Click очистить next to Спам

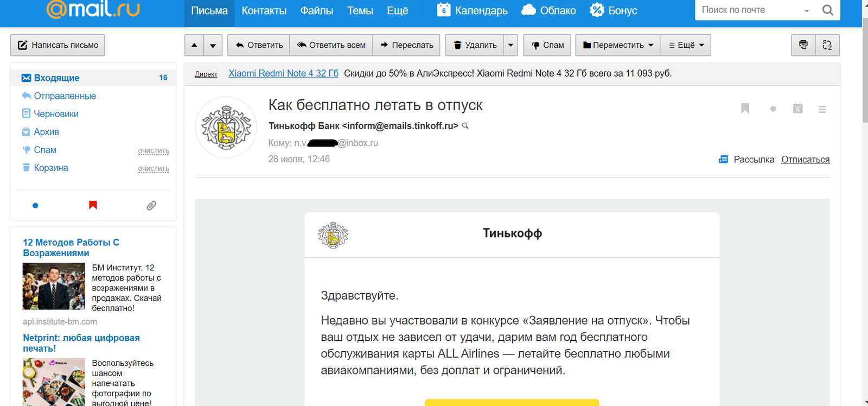[154, 150]
